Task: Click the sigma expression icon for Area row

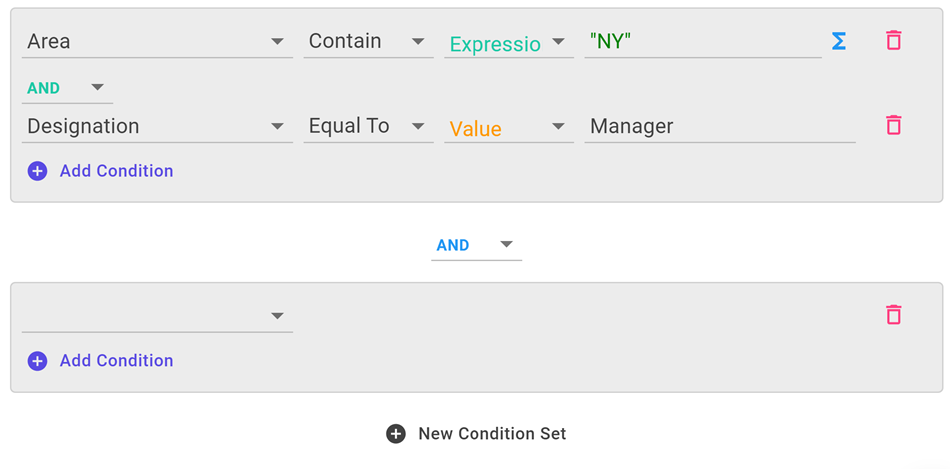Action: pyautogui.click(x=839, y=41)
